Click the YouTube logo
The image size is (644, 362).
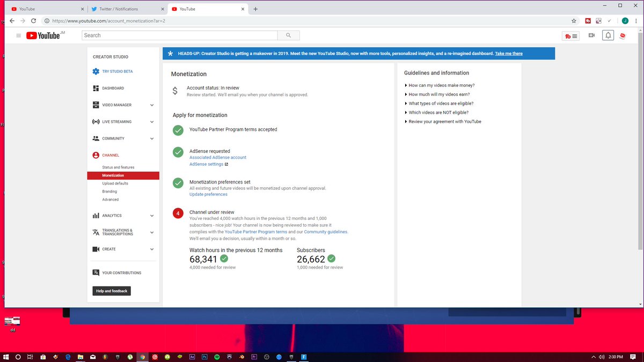tap(42, 35)
